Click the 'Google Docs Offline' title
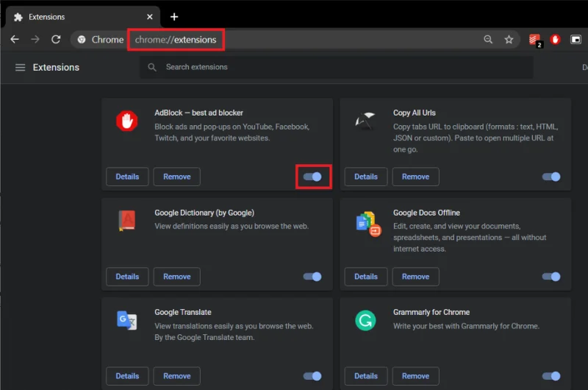The width and height of the screenshot is (588, 390). coord(426,213)
